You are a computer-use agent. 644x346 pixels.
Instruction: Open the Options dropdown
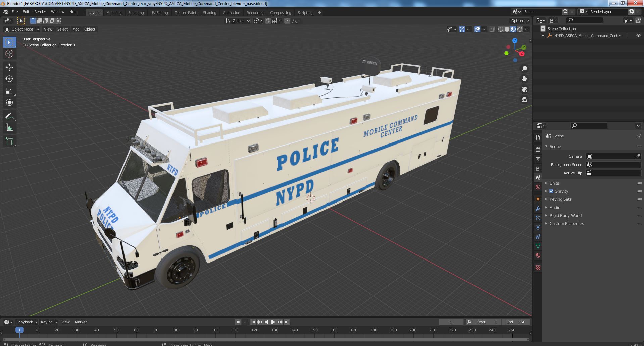pyautogui.click(x=519, y=21)
